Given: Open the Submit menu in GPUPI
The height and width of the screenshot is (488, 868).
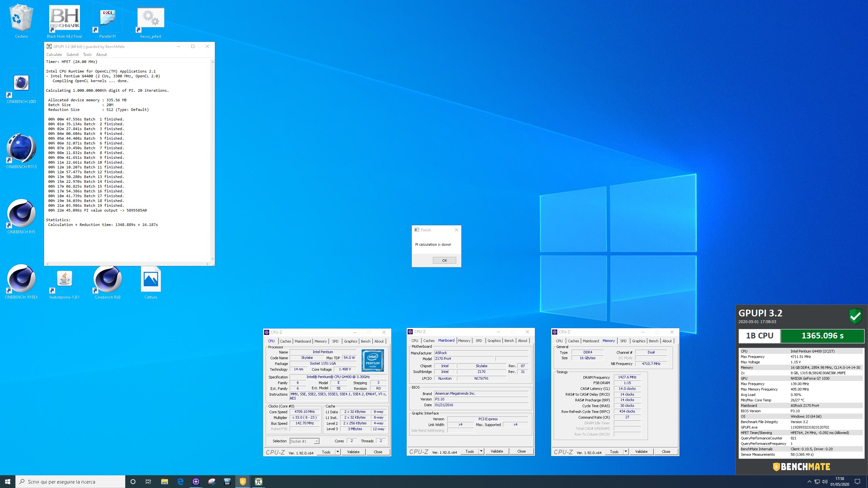Looking at the screenshot, I should 73,55.
